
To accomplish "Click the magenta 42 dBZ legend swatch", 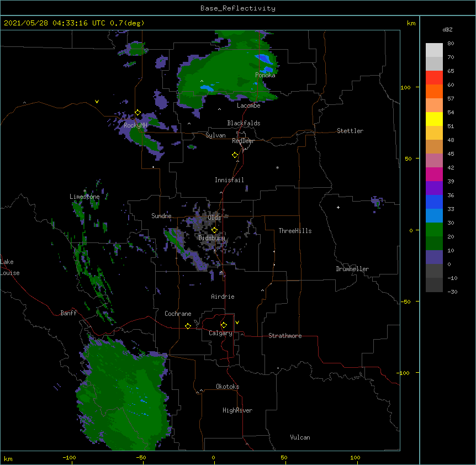I will (434, 174).
